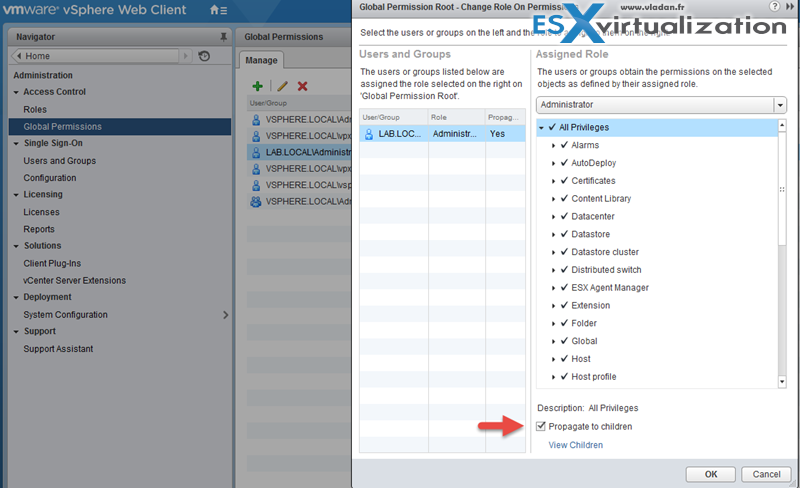
Task: Sort by User/Group column in dialog
Action: tap(393, 117)
